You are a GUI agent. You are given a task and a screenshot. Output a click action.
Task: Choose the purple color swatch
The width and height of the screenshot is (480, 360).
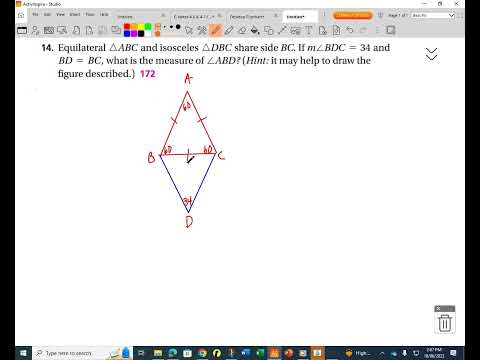(134, 33)
